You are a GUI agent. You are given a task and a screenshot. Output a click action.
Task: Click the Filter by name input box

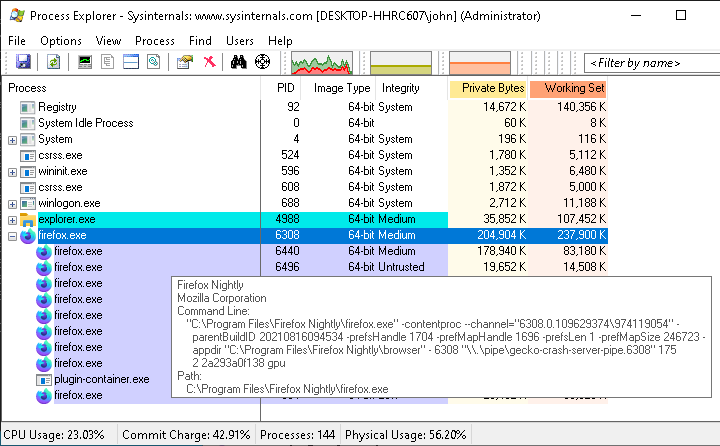click(x=648, y=63)
